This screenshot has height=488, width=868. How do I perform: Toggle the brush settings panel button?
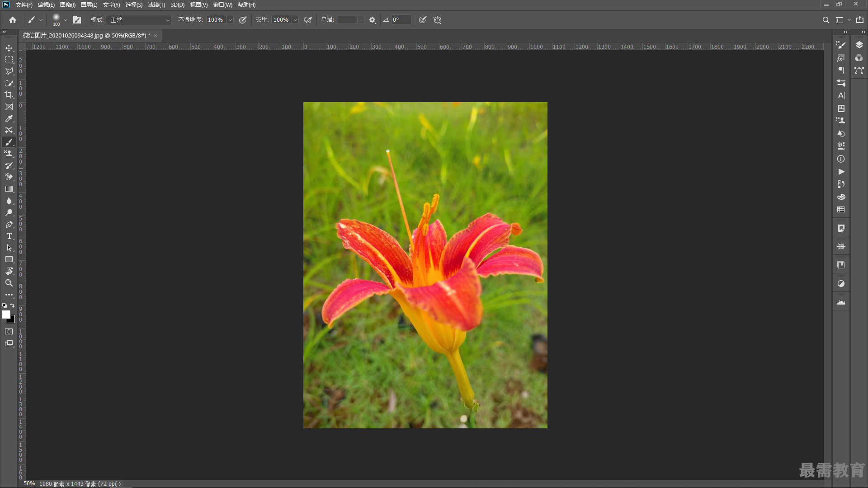(77, 20)
